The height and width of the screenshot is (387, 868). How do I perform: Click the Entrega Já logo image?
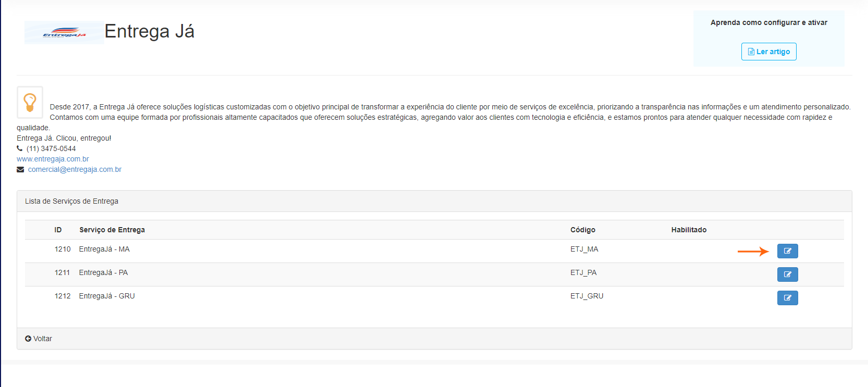(x=64, y=33)
